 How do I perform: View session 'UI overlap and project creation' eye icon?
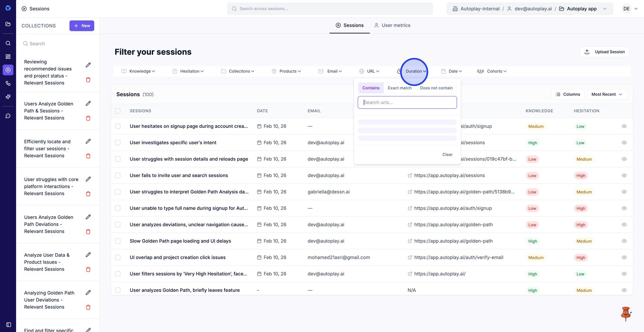click(624, 258)
